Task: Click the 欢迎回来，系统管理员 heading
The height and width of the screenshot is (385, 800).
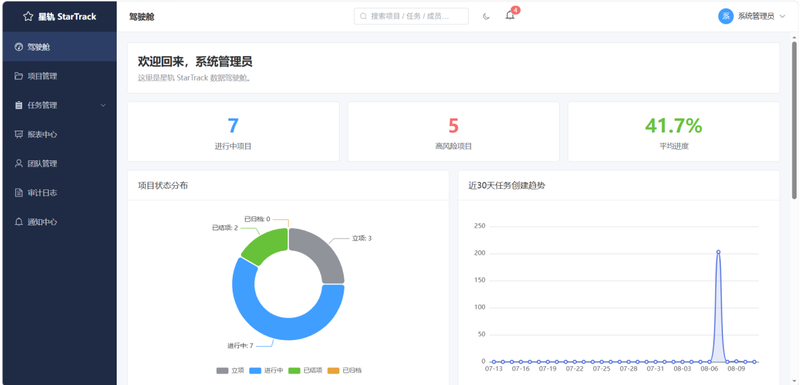Action: [x=195, y=62]
